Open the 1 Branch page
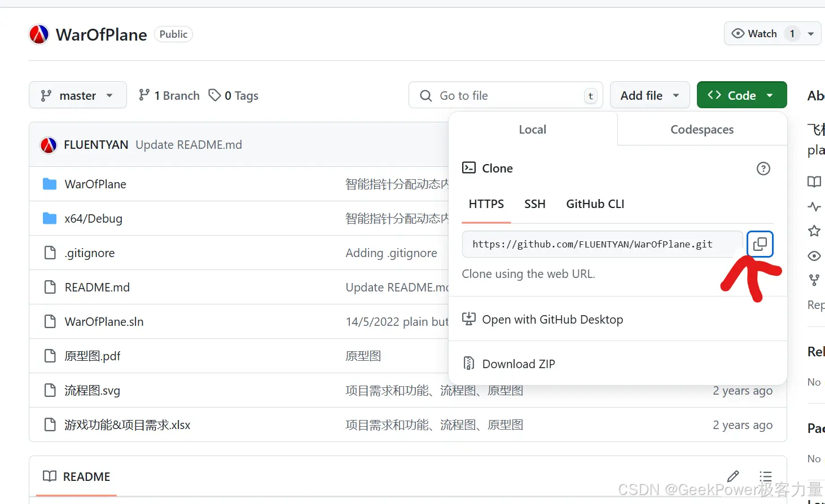Image resolution: width=825 pixels, height=504 pixels. point(168,95)
